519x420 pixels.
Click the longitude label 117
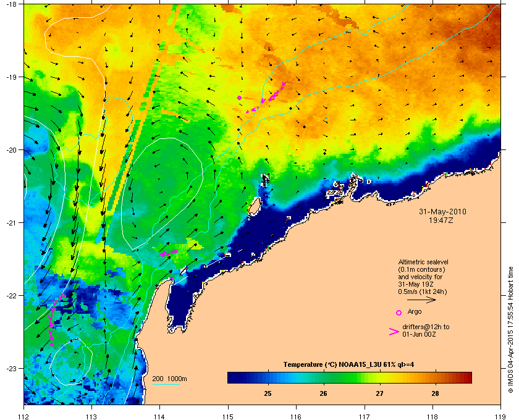click(365, 417)
